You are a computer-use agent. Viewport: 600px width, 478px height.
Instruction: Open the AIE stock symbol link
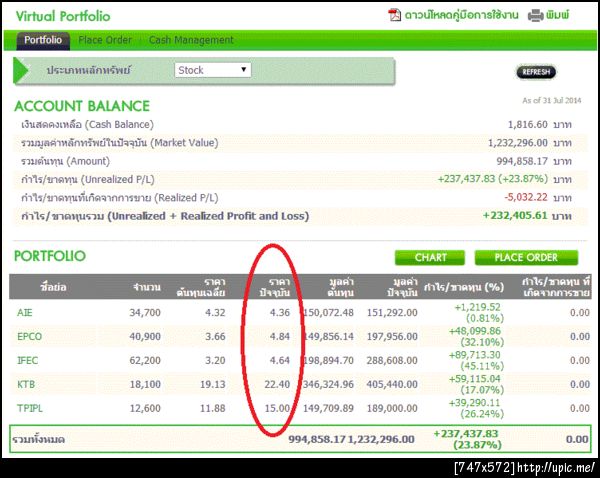point(24,313)
